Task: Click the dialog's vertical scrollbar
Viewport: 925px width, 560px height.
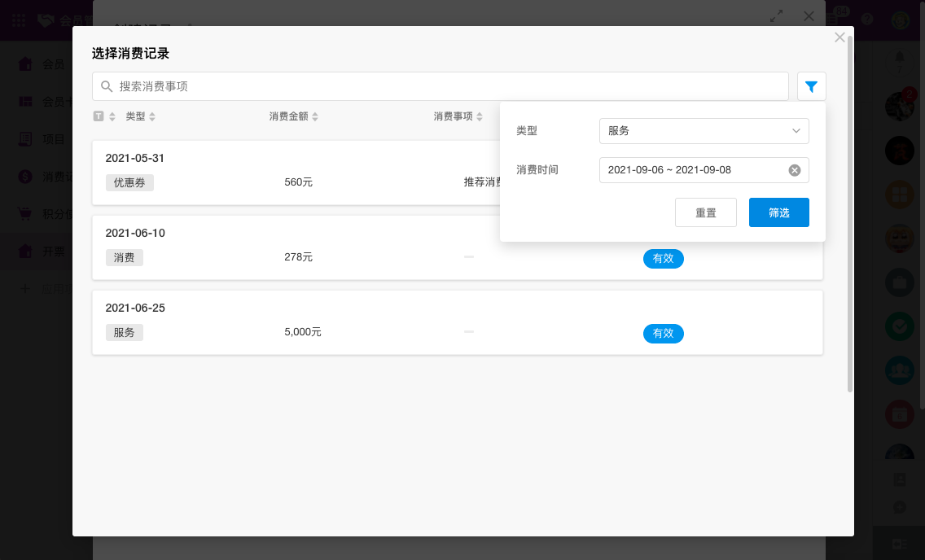Action: (850, 213)
